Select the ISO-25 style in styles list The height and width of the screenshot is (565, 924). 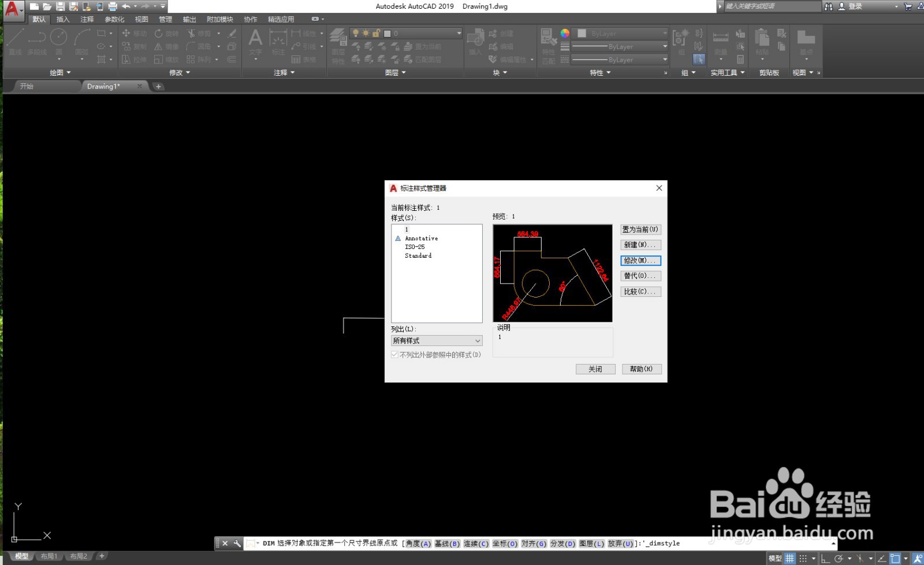415,247
